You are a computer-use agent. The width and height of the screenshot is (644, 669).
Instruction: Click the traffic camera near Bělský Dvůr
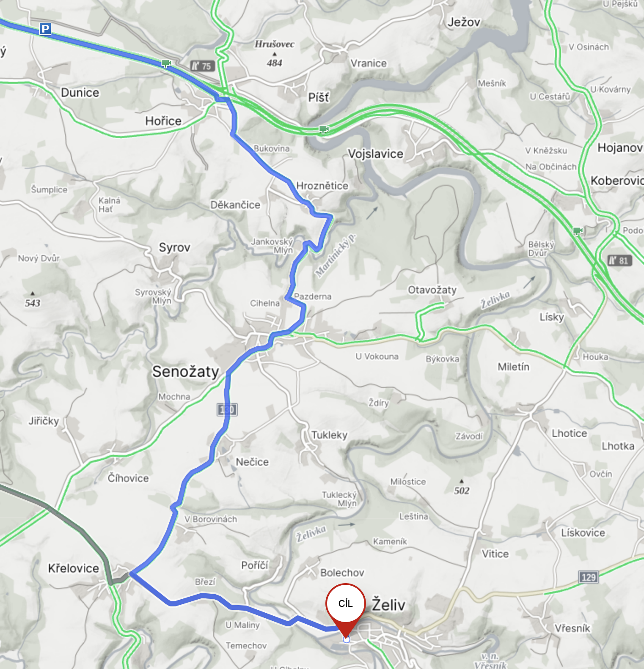pos(578,230)
